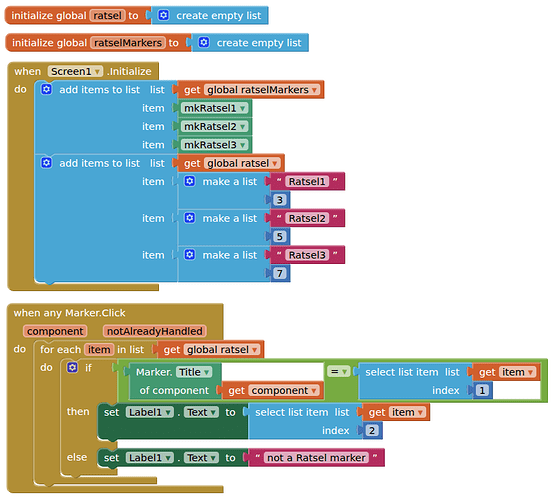The height and width of the screenshot is (500, 554).
Task: Click the mutator gear on ratselMarkers' empty list block
Action: 204,42
